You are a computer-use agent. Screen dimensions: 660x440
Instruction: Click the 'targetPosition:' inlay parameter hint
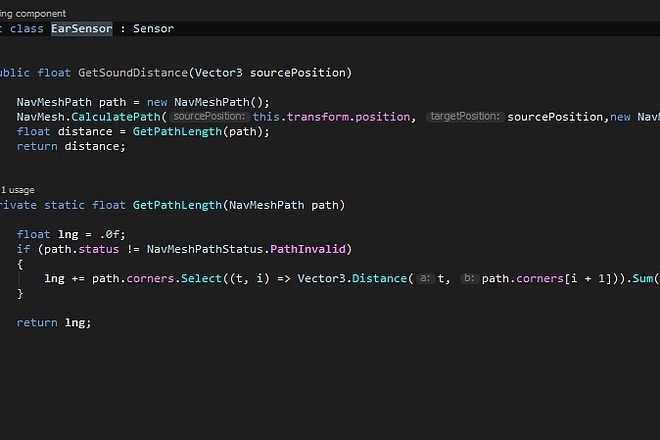[x=465, y=116]
